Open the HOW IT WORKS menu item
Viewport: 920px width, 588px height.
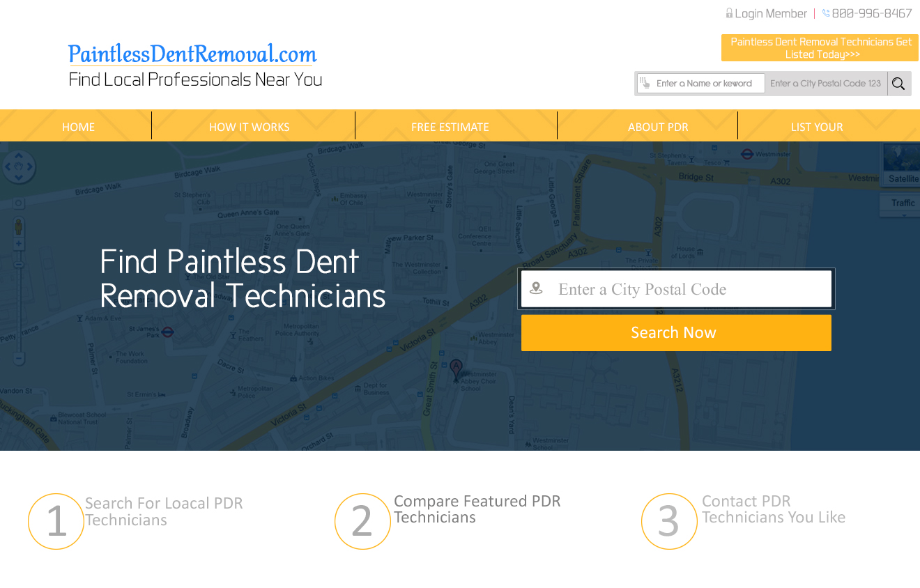click(x=250, y=127)
